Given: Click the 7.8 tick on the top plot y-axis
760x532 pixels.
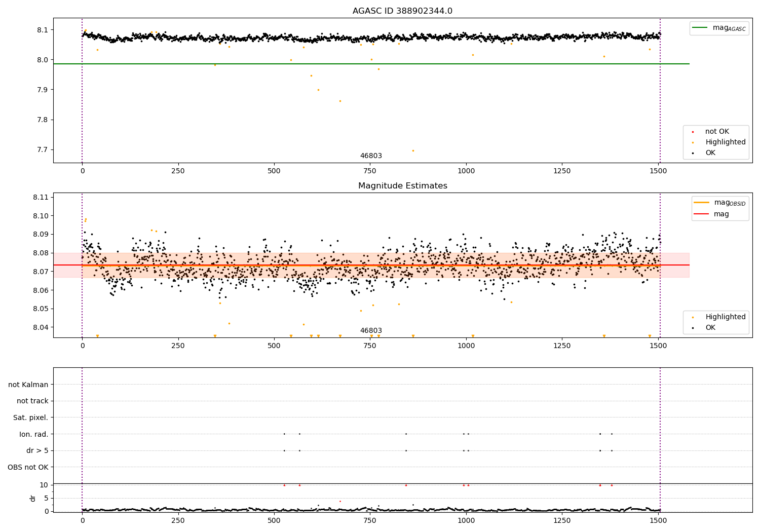Looking at the screenshot, I should pyautogui.click(x=43, y=120).
